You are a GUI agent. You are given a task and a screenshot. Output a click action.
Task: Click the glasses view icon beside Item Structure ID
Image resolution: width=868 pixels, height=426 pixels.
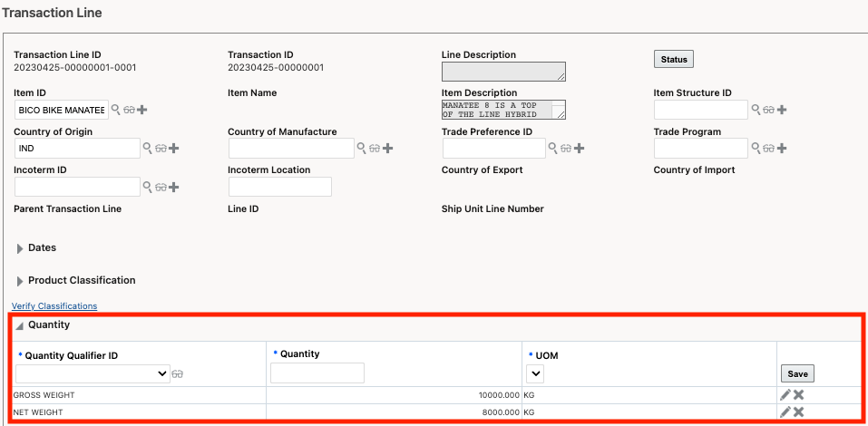tap(767, 110)
